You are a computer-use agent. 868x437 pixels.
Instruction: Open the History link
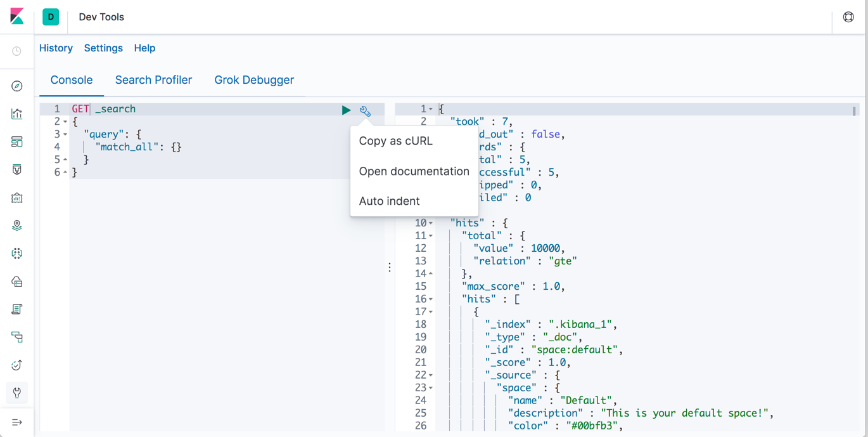56,48
